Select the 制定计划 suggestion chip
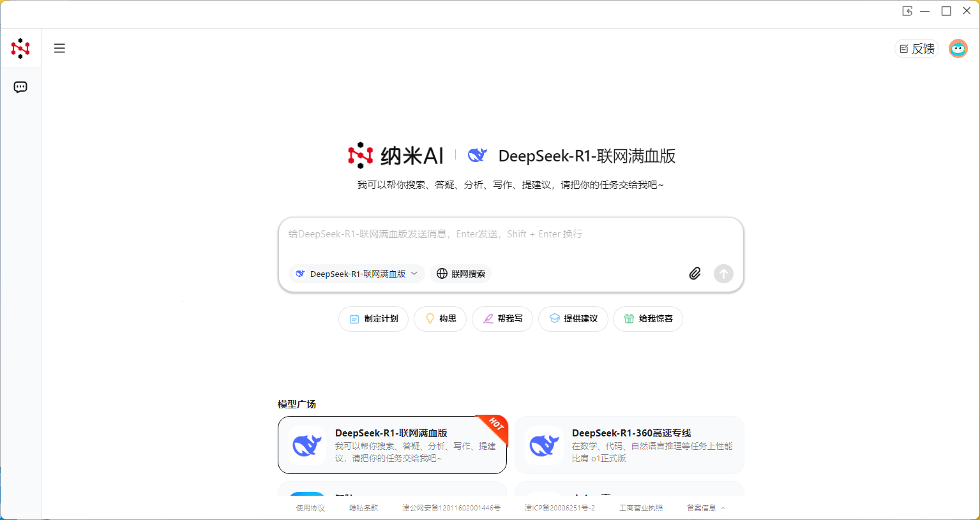 click(374, 318)
